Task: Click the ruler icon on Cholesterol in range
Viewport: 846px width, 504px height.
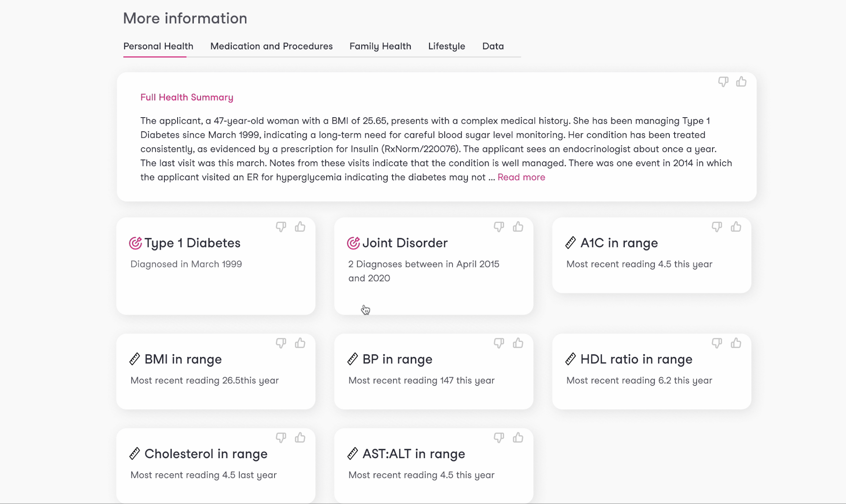Action: pyautogui.click(x=135, y=453)
